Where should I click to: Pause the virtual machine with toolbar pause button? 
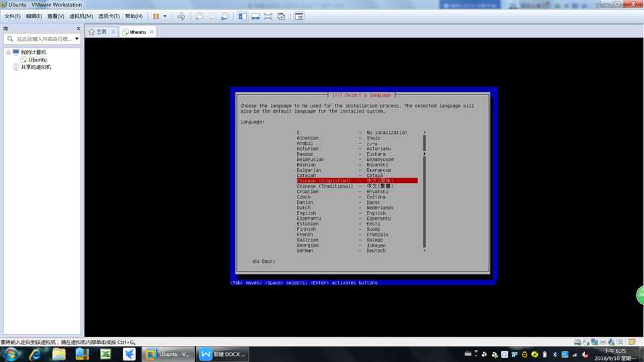coord(156,16)
